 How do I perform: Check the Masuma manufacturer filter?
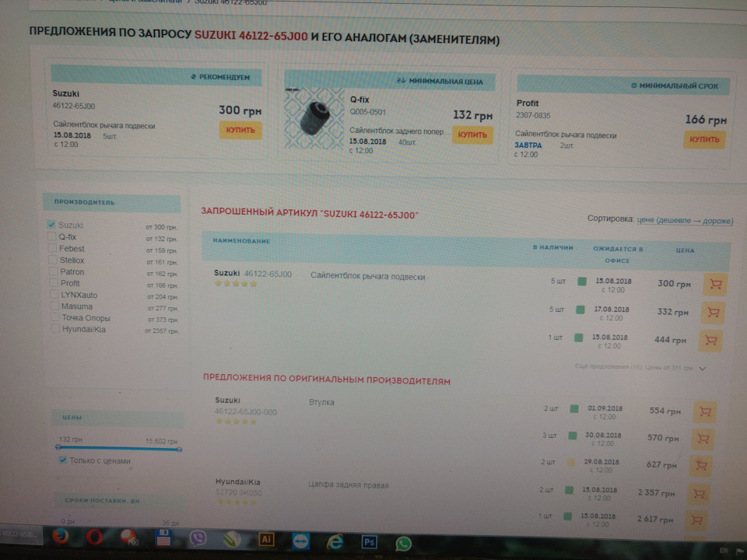[x=54, y=306]
